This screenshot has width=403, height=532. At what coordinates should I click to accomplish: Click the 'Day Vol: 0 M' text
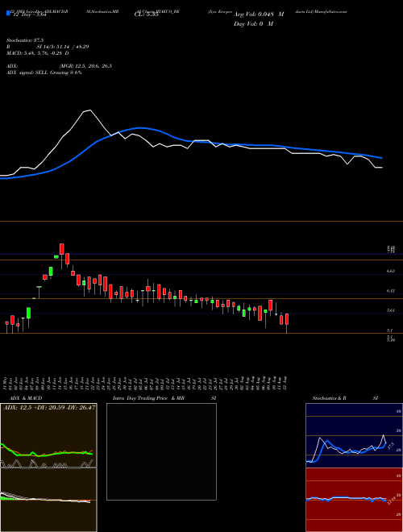pos(253,24)
